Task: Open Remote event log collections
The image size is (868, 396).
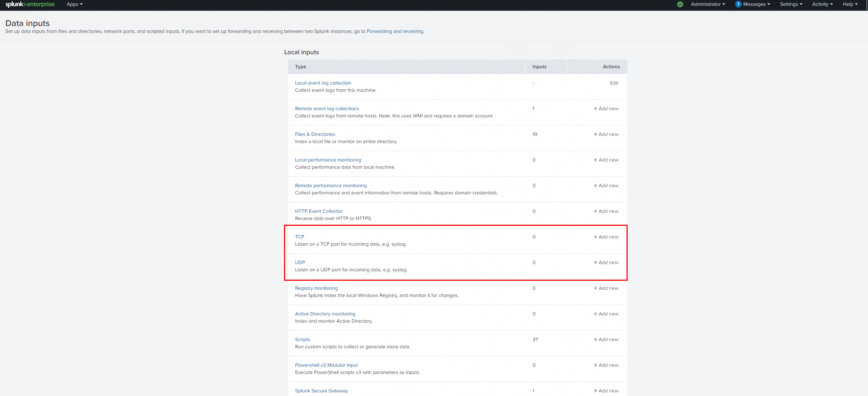Action: (327, 109)
